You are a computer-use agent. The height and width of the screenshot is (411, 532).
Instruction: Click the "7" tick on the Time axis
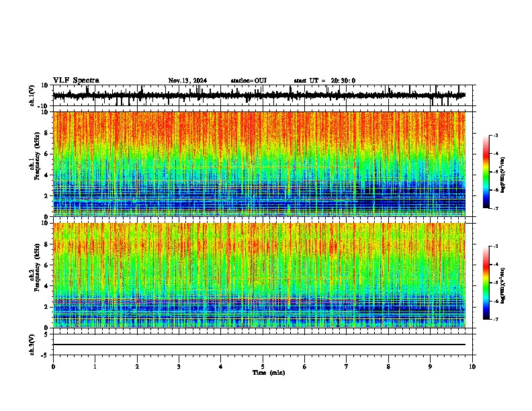click(x=347, y=367)
